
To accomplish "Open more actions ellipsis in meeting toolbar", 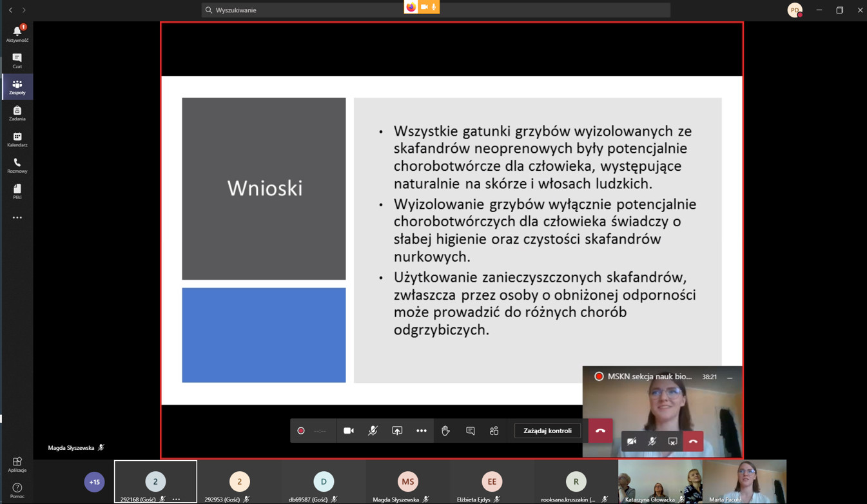I will pos(422,431).
